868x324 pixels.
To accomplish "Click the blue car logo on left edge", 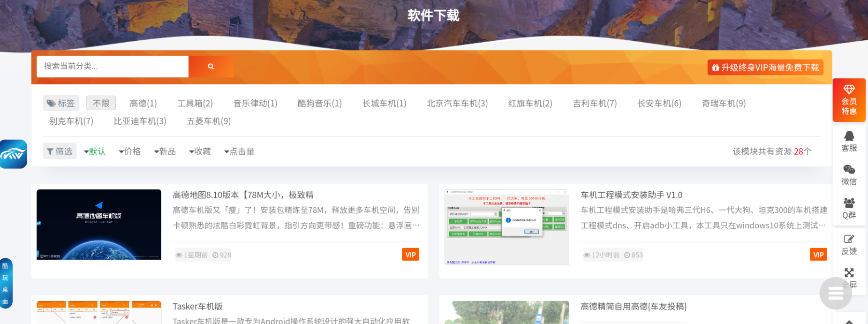I will (13, 154).
